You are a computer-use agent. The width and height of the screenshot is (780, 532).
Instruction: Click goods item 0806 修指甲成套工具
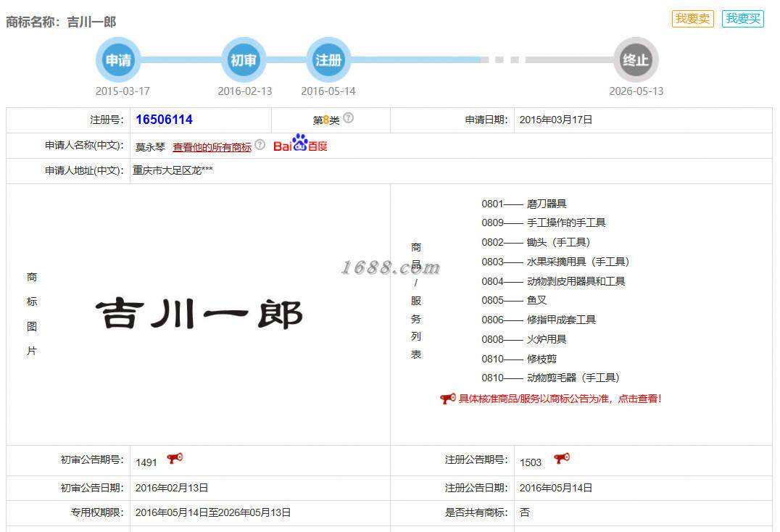538,320
